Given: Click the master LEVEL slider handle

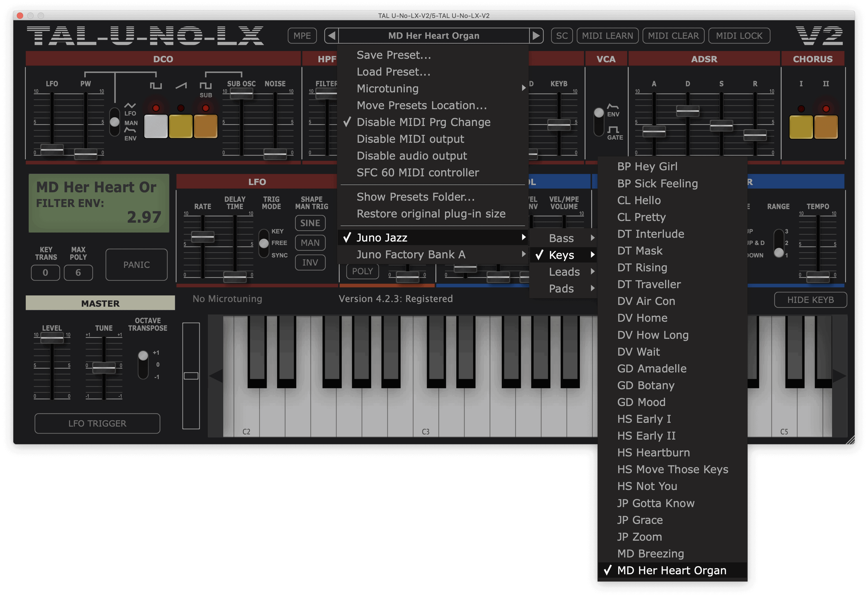Looking at the screenshot, I should coord(52,338).
